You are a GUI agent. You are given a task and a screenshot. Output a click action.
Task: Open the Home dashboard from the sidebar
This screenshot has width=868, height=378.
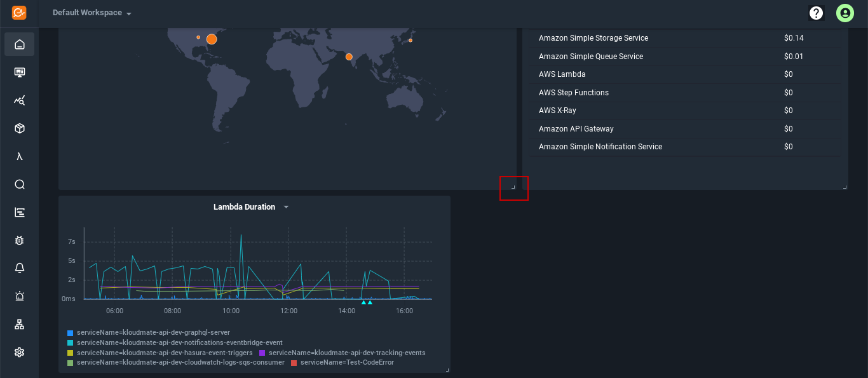pos(19,44)
